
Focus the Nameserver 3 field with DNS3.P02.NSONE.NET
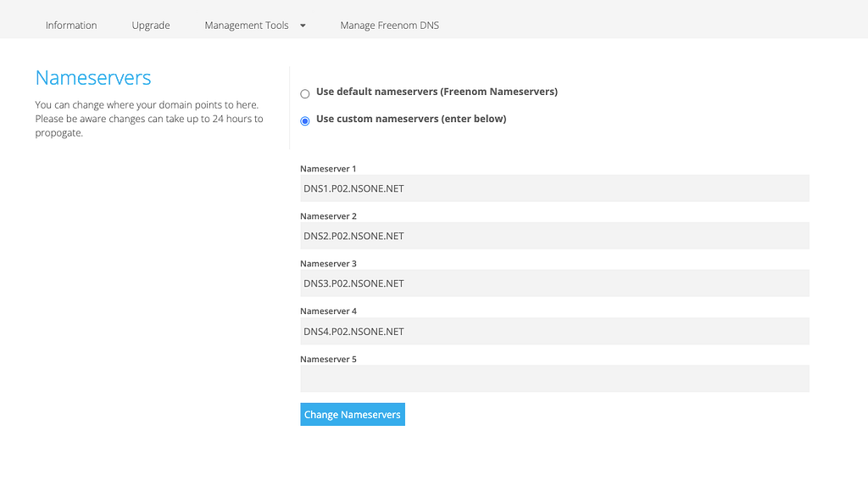554,283
